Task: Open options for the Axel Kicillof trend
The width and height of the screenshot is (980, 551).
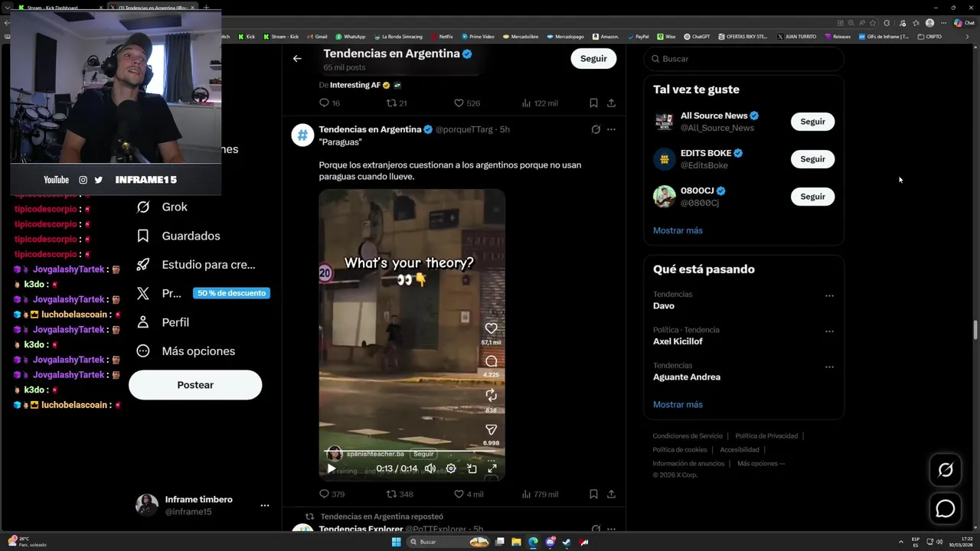Action: click(829, 331)
